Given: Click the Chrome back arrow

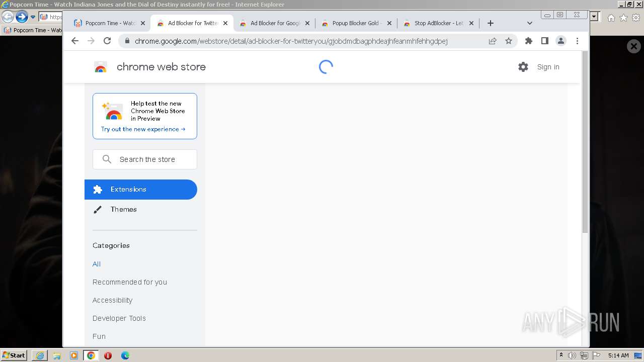Looking at the screenshot, I should [75, 41].
